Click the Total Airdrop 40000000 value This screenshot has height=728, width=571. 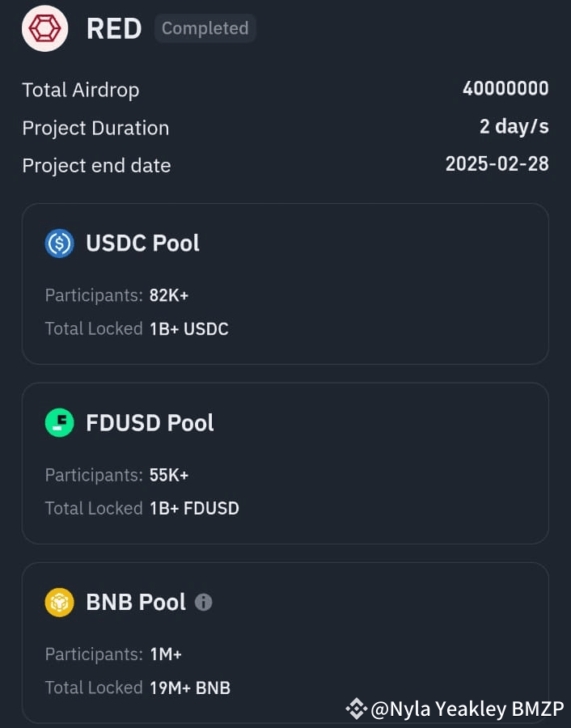[505, 89]
